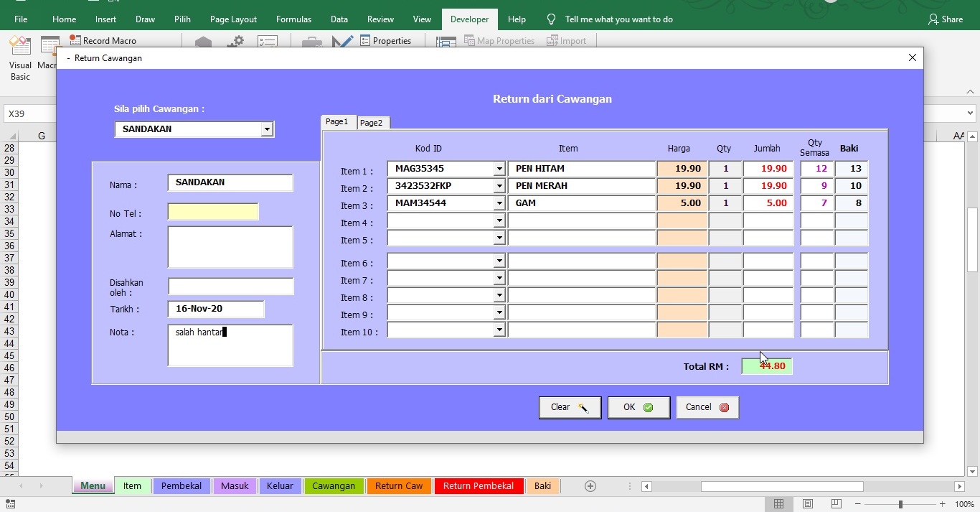The height and width of the screenshot is (512, 980).
Task: Click the Tarikh field showing 16-Nov-20
Action: click(x=216, y=309)
